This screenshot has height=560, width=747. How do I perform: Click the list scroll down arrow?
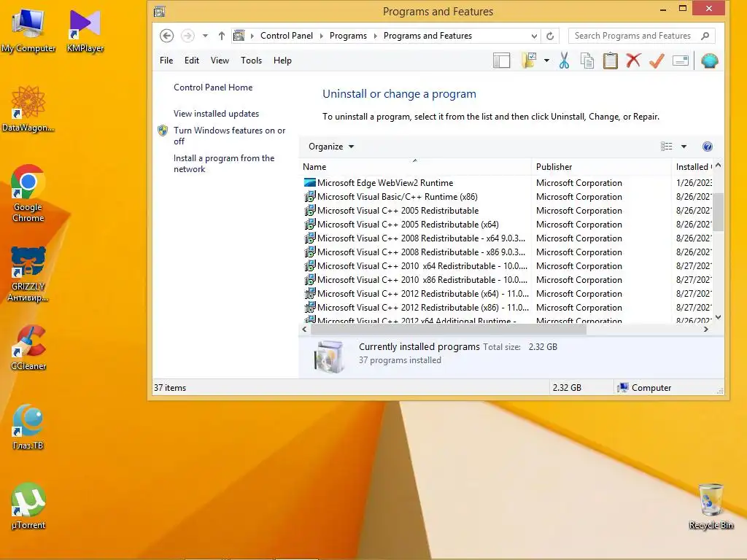(x=718, y=317)
